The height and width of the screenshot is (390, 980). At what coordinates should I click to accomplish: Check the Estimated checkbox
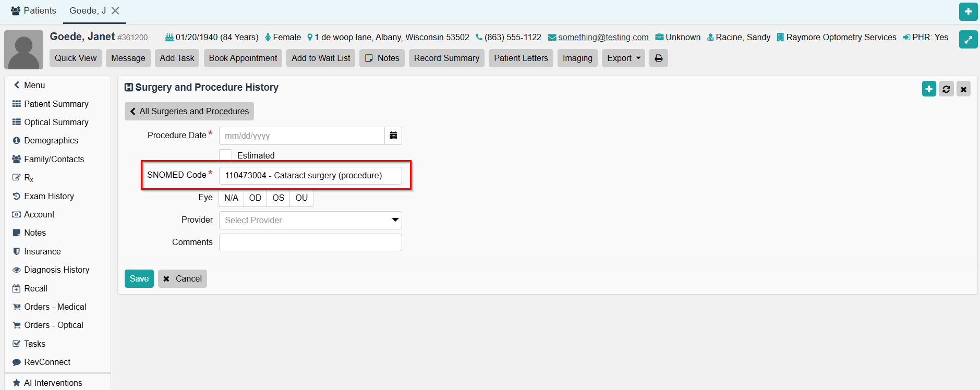click(x=226, y=155)
